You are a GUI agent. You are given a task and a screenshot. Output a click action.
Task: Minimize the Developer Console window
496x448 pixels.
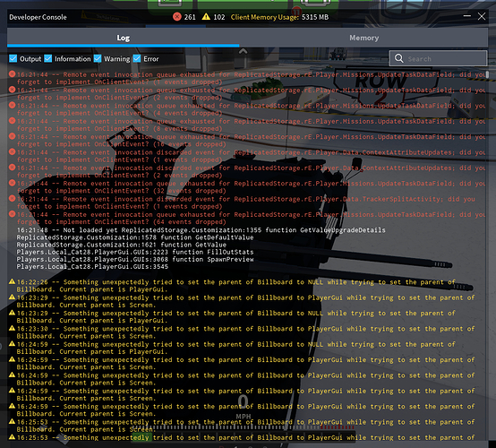466,16
